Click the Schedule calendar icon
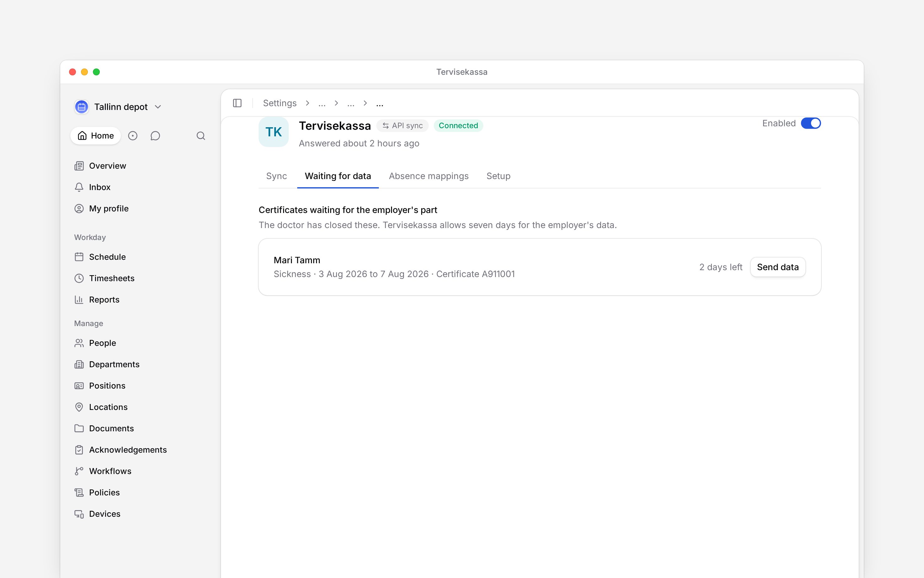The height and width of the screenshot is (578, 924). [x=79, y=257]
